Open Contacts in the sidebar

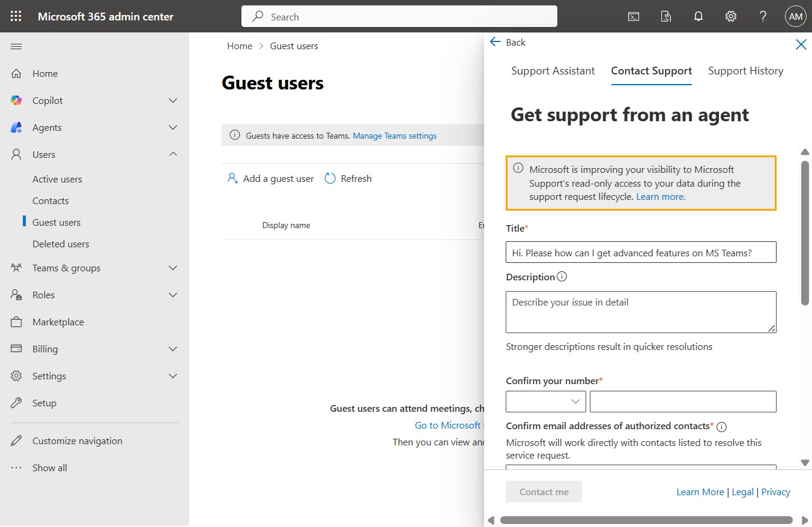pyautogui.click(x=50, y=200)
